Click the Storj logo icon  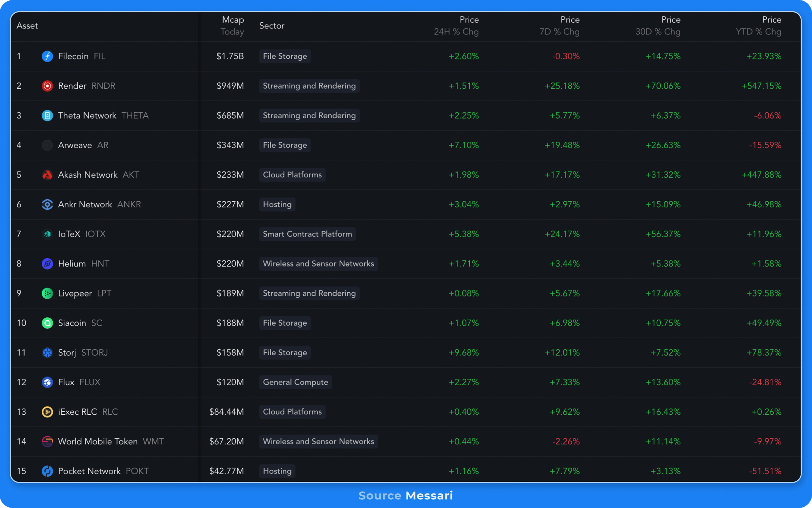point(47,353)
